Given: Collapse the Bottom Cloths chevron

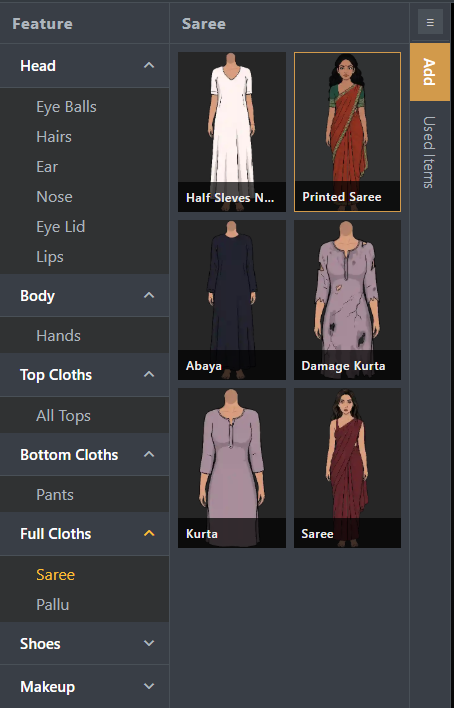Looking at the screenshot, I should (x=149, y=454).
